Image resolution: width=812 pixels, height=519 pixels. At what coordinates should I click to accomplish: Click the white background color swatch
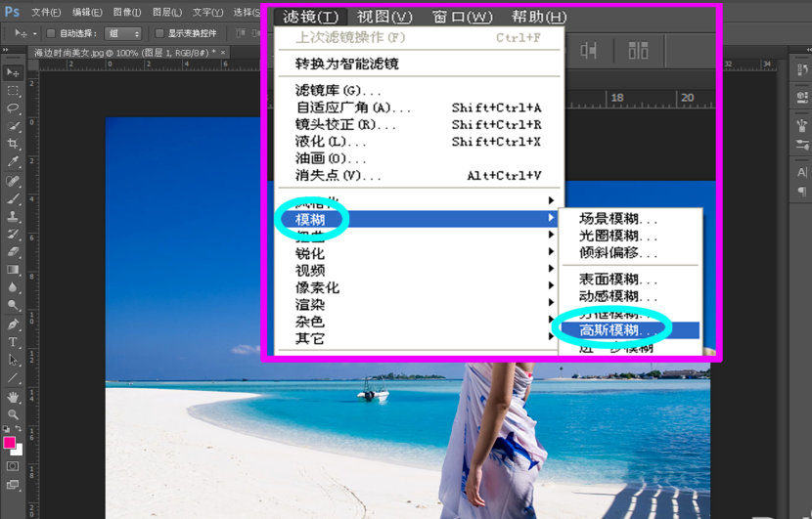pyautogui.click(x=19, y=451)
